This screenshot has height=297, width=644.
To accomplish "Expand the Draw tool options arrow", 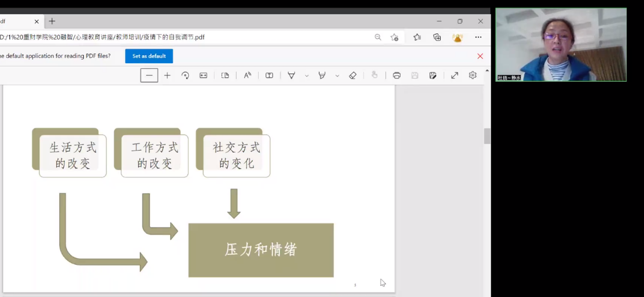I will [x=306, y=76].
